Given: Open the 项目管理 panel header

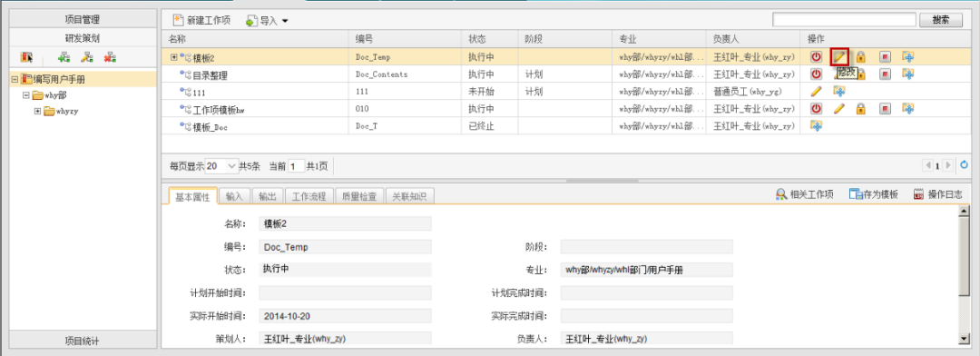Looking at the screenshot, I should click(x=83, y=19).
